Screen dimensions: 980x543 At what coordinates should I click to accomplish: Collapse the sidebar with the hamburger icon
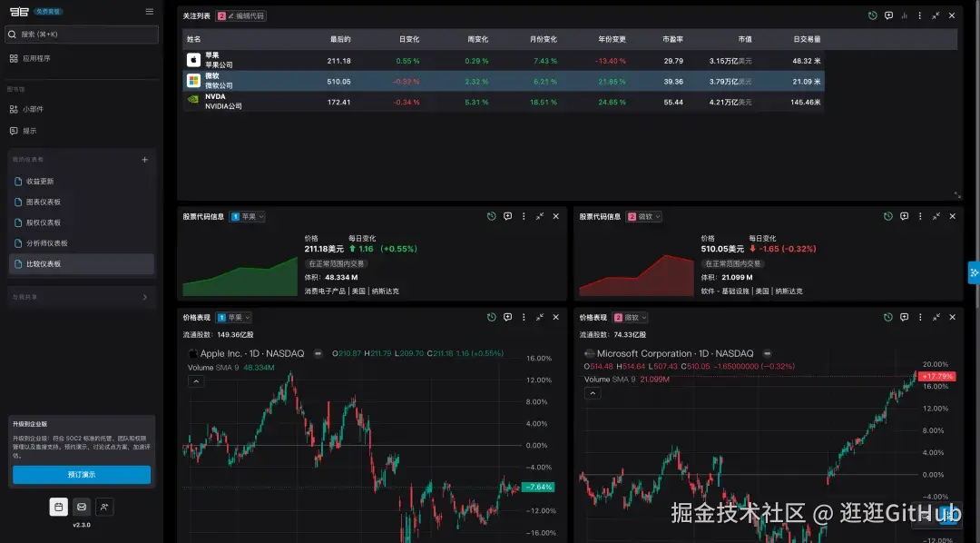click(150, 11)
